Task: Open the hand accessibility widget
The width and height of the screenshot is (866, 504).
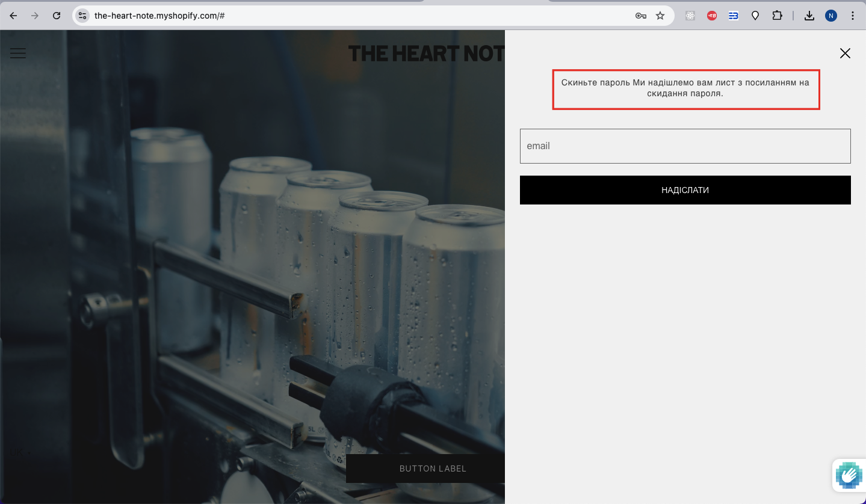Action: [849, 475]
